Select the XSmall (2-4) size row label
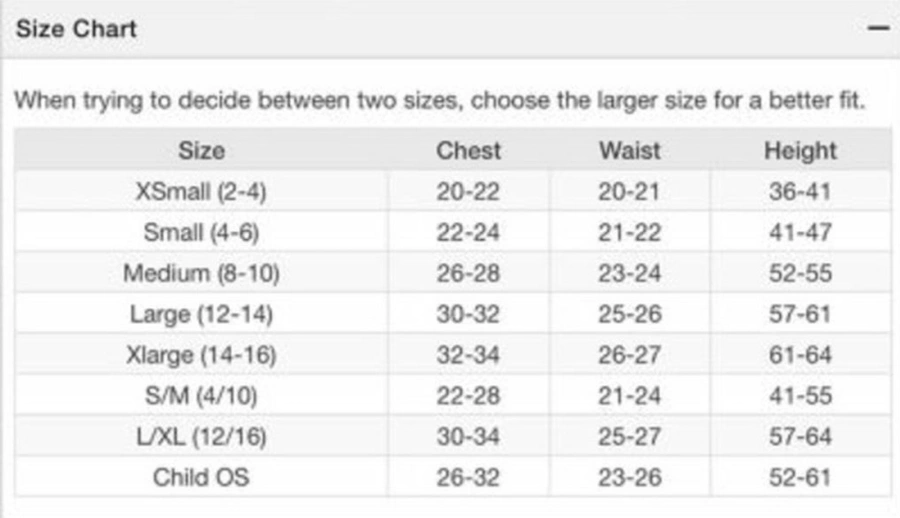The image size is (900, 518). click(x=201, y=192)
